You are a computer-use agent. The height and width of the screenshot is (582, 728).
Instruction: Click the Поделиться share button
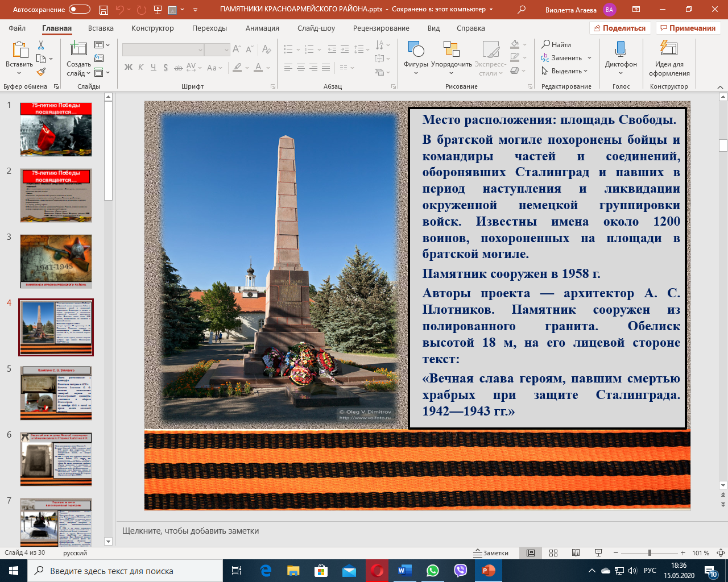coord(619,28)
